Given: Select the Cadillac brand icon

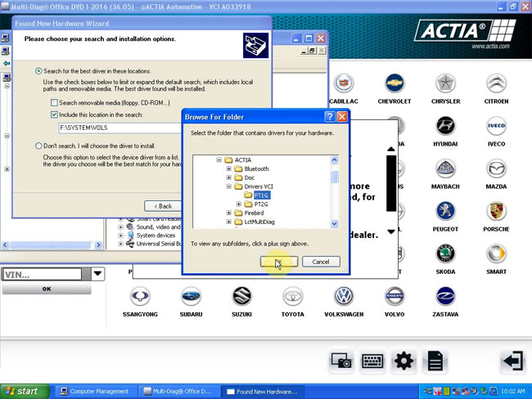Looking at the screenshot, I should (x=344, y=83).
